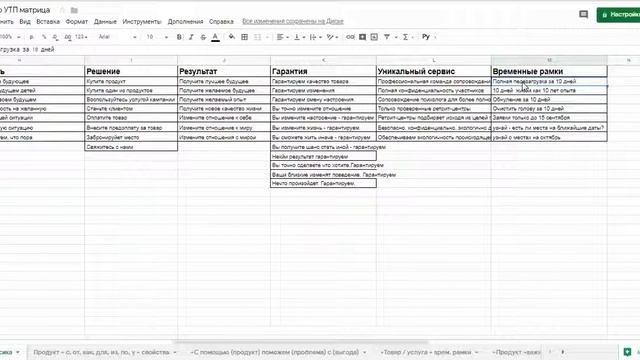Open the 123 number format dropdown
The width and height of the screenshot is (640, 360).
(x=81, y=37)
